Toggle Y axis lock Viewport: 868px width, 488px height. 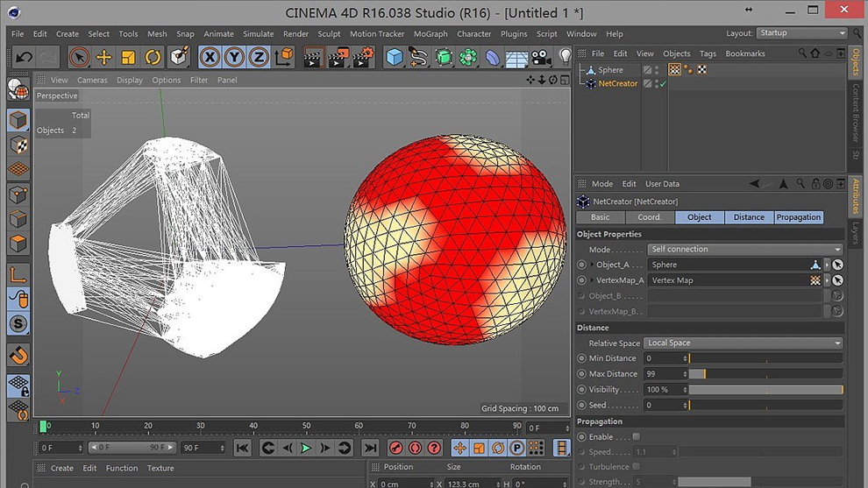pos(234,57)
